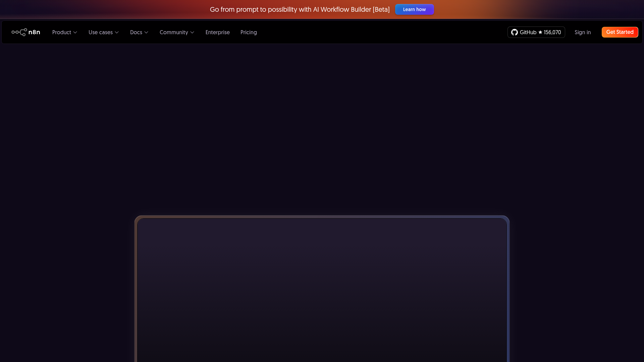Open the Pricing page
644x362 pixels.
(249, 32)
